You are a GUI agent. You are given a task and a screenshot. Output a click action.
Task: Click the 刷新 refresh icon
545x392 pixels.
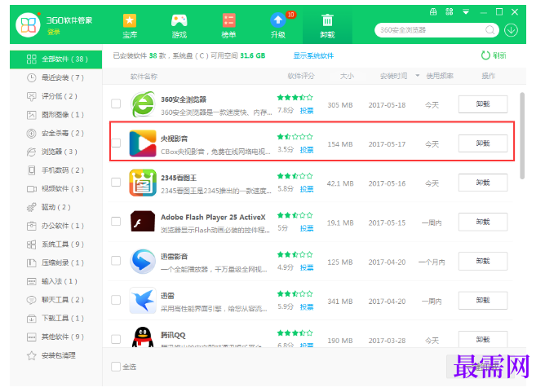(x=485, y=55)
